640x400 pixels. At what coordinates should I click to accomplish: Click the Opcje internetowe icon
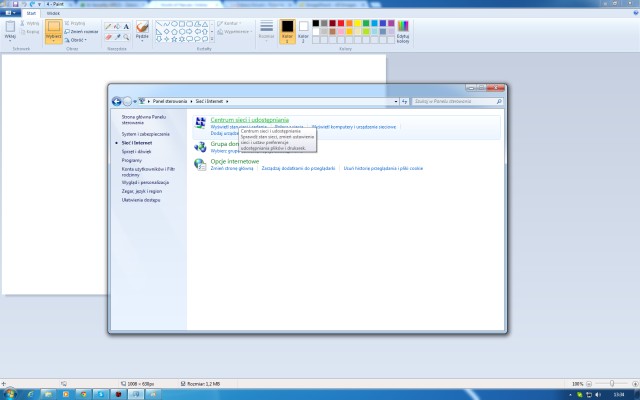(200, 164)
